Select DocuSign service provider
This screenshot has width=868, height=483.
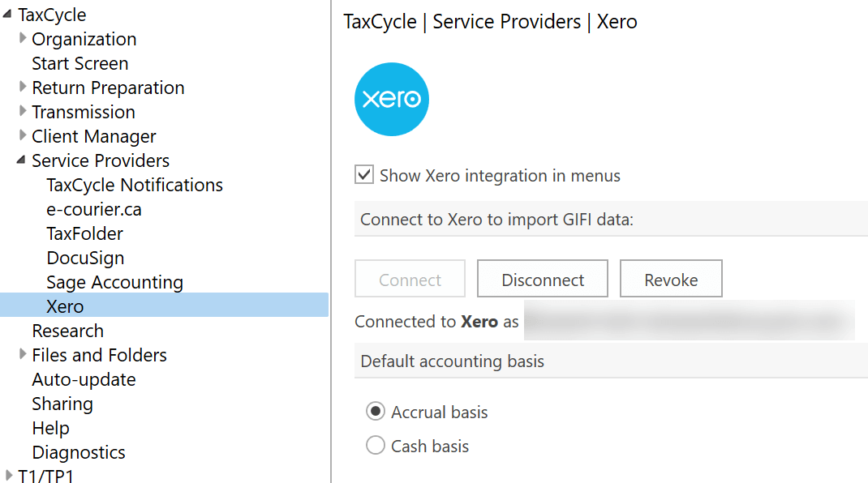85,259
